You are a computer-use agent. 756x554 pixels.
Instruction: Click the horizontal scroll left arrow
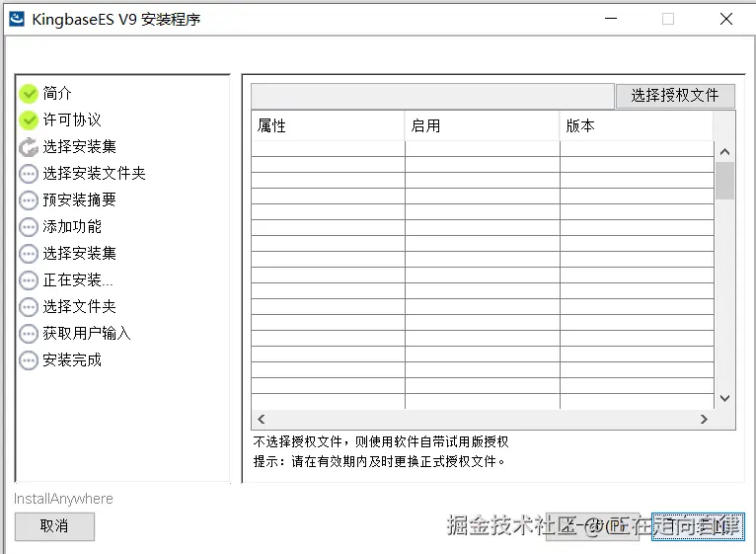point(262,419)
